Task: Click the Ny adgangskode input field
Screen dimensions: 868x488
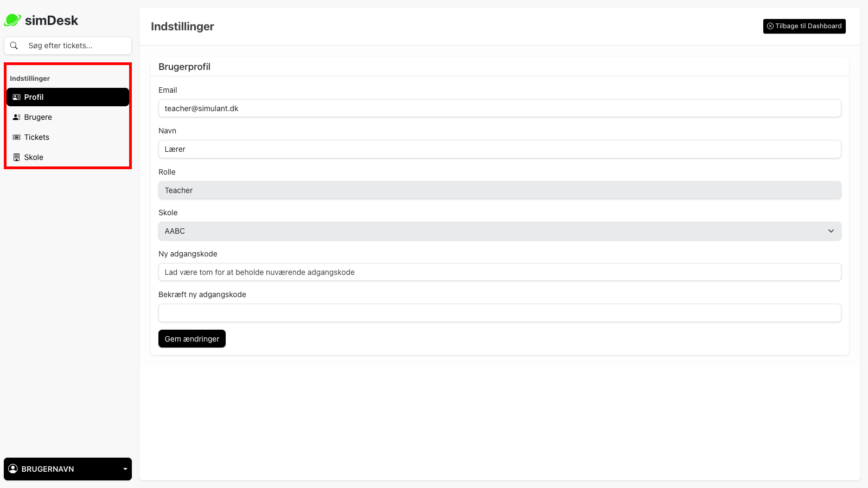Action: coord(499,272)
